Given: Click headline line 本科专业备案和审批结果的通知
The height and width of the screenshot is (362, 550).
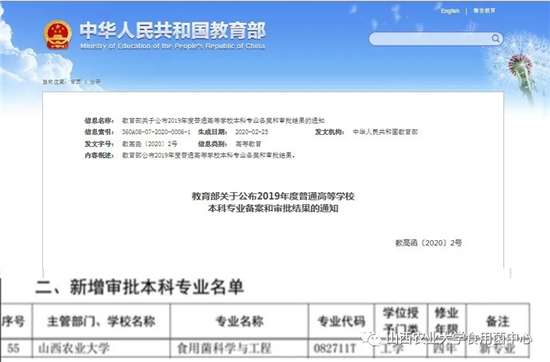Looking at the screenshot, I should (273, 208).
